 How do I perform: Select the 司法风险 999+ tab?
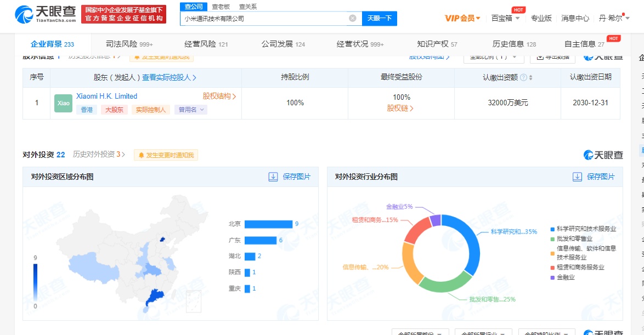tap(129, 44)
